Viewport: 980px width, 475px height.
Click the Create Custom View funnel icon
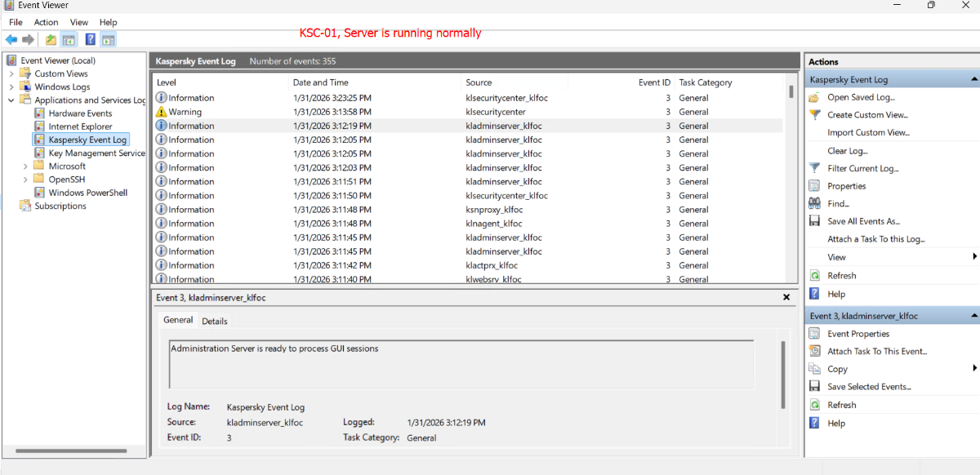(814, 115)
